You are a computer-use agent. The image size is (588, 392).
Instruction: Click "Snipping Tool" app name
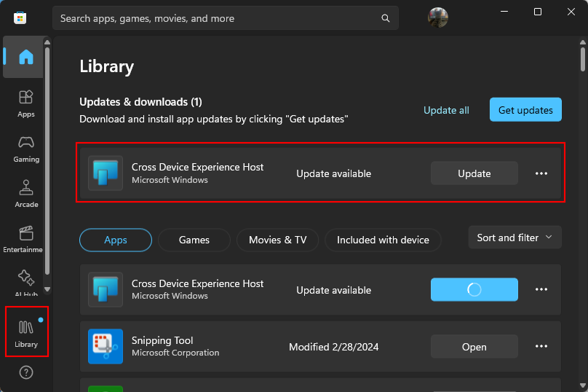tap(162, 340)
